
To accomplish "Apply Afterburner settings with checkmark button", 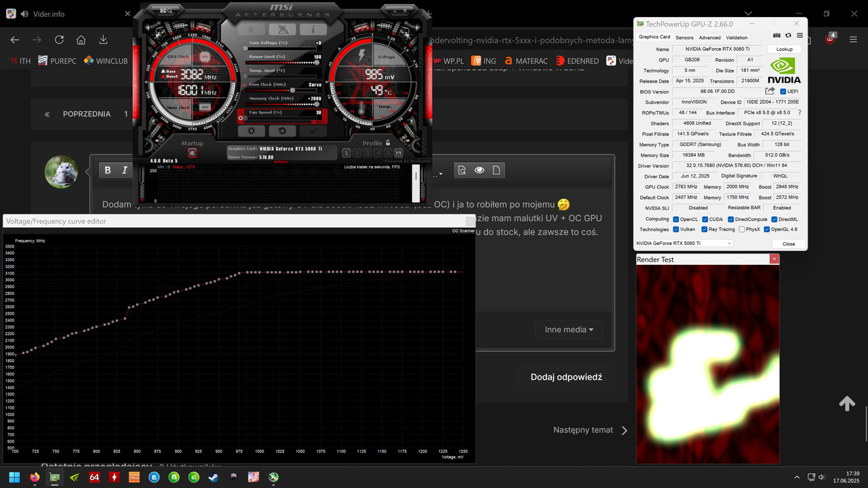I will 313,131.
